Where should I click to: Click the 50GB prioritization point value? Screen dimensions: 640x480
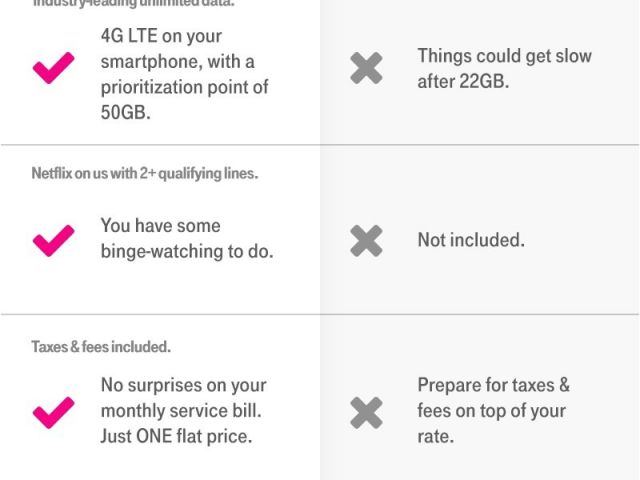[x=125, y=113]
